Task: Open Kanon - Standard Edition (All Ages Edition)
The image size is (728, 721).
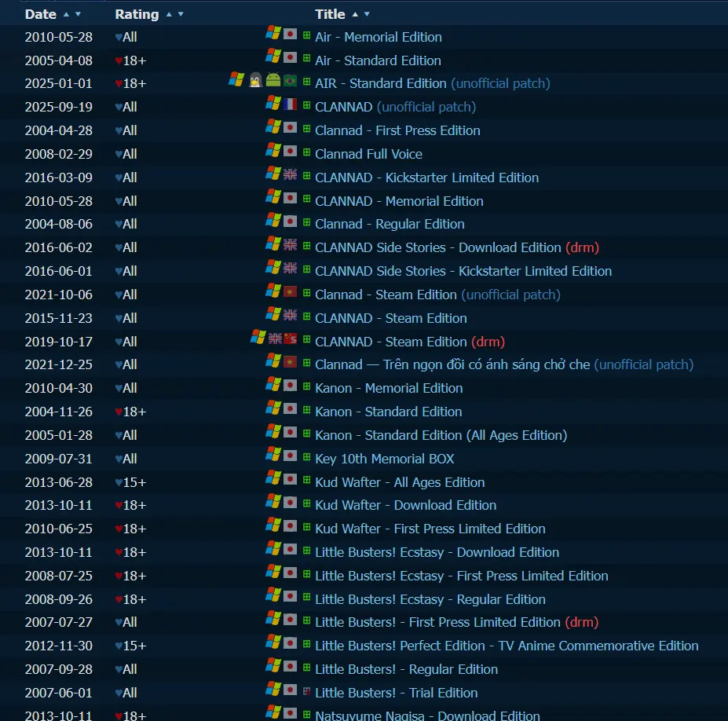Action: pyautogui.click(x=441, y=435)
